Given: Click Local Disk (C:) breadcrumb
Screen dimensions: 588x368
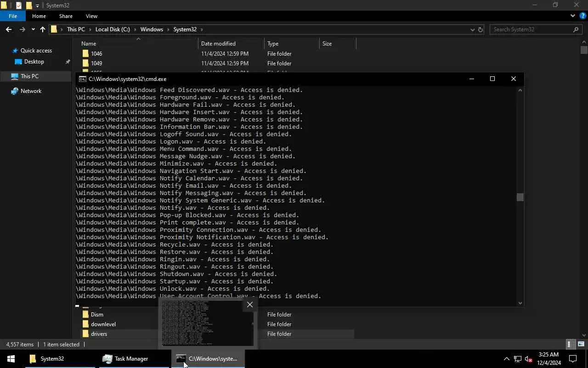Looking at the screenshot, I should (113, 29).
